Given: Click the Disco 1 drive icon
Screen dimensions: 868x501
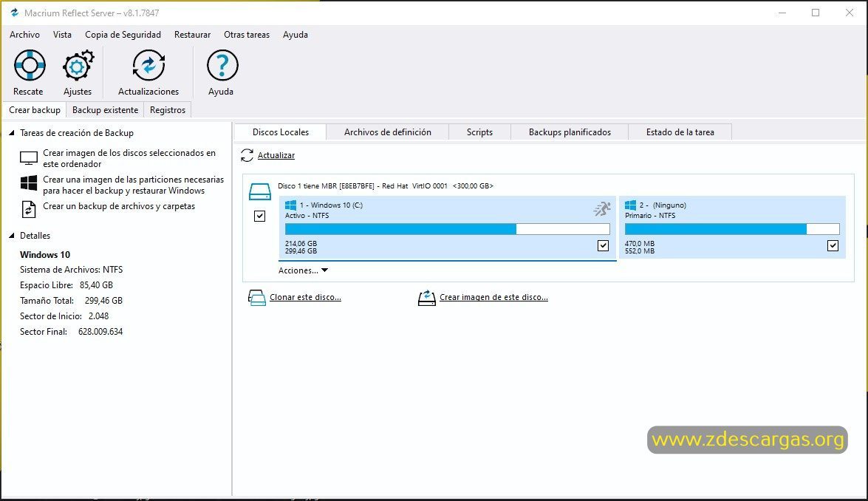Looking at the screenshot, I should click(x=259, y=191).
